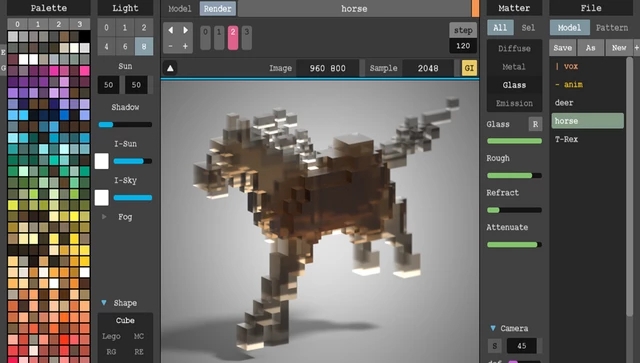
Task: Select animation frame 0
Action: pos(205,38)
